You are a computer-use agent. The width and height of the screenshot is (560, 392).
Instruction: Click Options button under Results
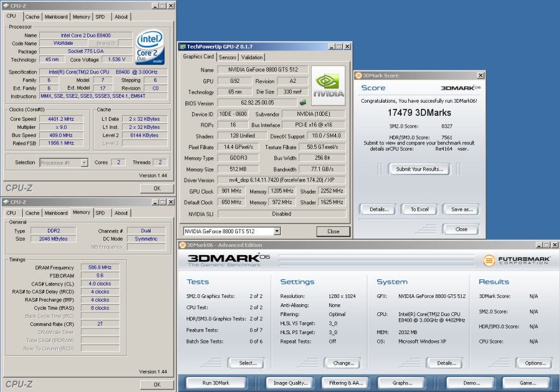pos(535,363)
